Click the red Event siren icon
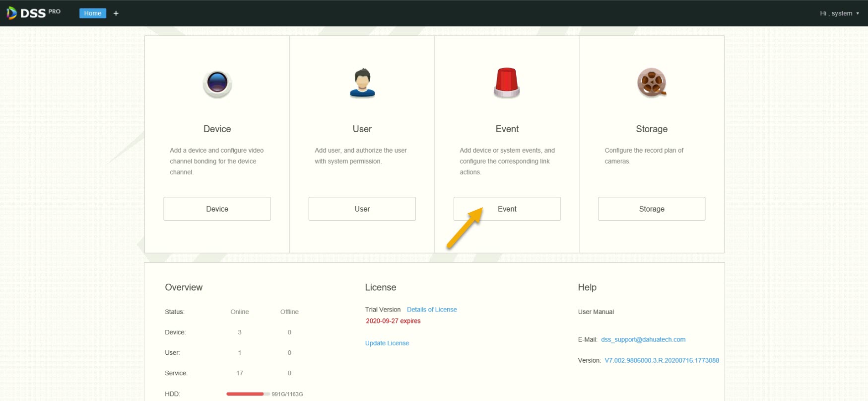The image size is (868, 401). pyautogui.click(x=507, y=82)
